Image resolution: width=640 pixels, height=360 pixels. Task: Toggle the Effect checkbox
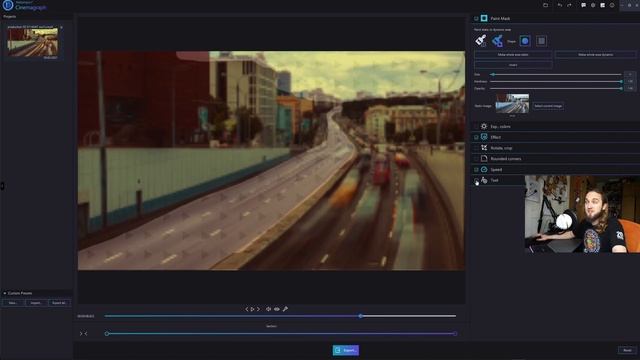tap(476, 137)
